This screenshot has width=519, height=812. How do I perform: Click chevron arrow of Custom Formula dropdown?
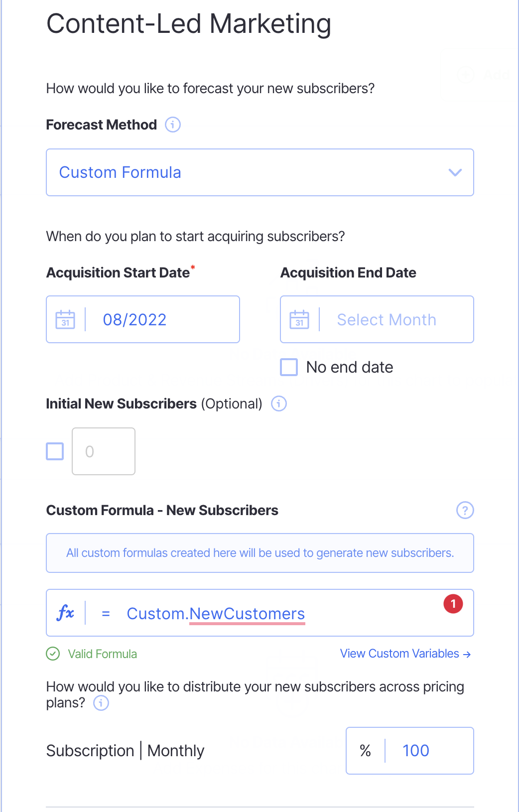(x=455, y=172)
